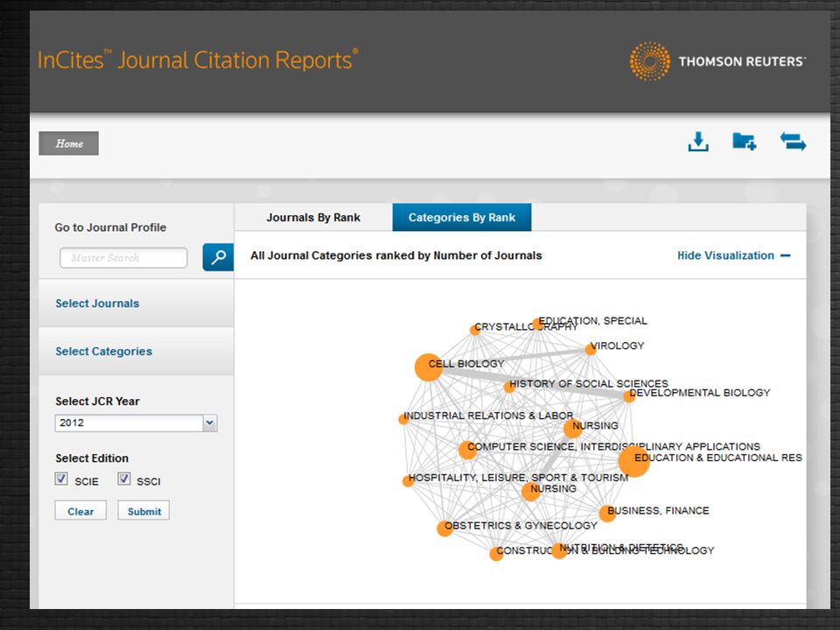Switch to the Journals By Rank tab
The width and height of the screenshot is (840, 630).
[313, 218]
